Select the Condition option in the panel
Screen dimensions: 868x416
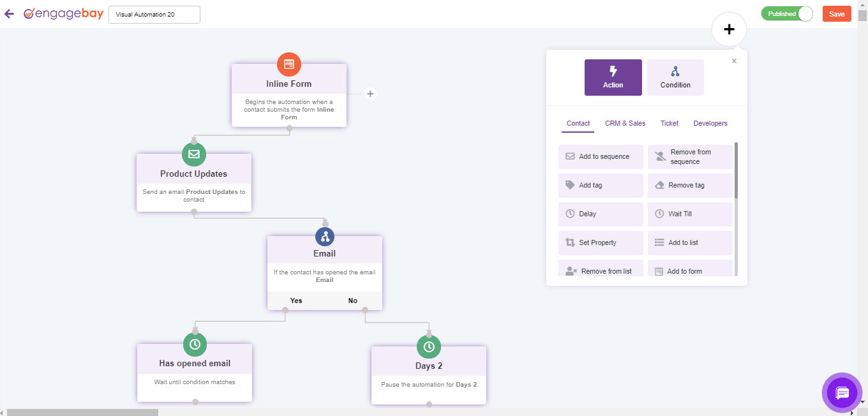[675, 77]
